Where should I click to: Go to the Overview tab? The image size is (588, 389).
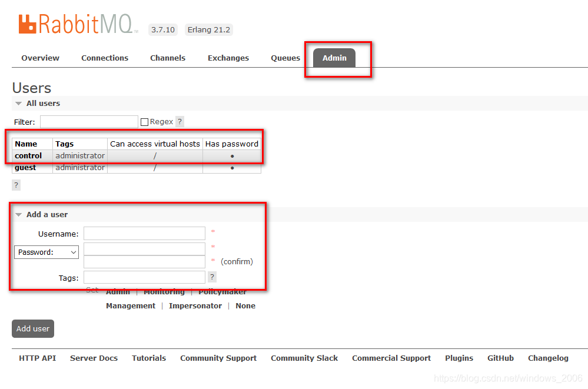pyautogui.click(x=40, y=58)
